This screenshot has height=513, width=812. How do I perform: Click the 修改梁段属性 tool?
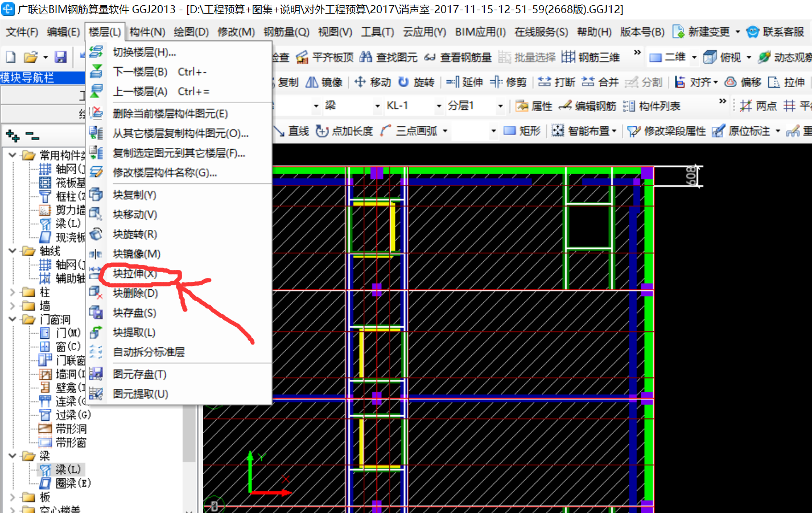tap(666, 131)
